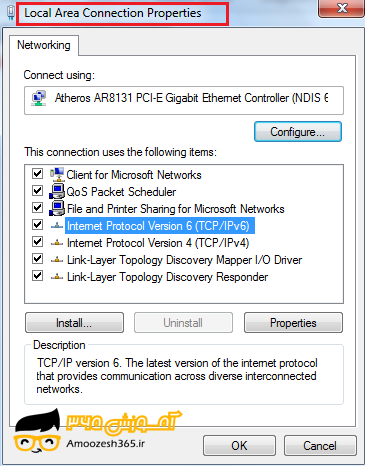Click the TCP/IPv4 protocol icon

(x=57, y=243)
